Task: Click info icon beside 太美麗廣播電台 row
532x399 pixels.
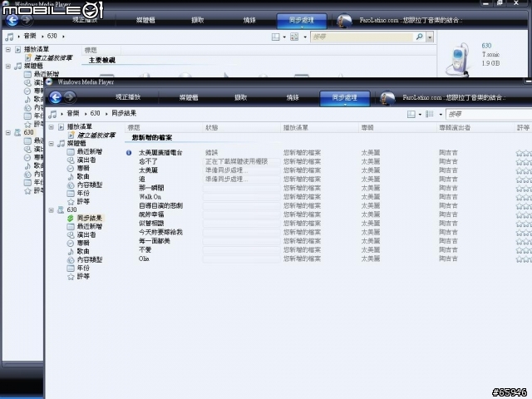Action: (129, 153)
